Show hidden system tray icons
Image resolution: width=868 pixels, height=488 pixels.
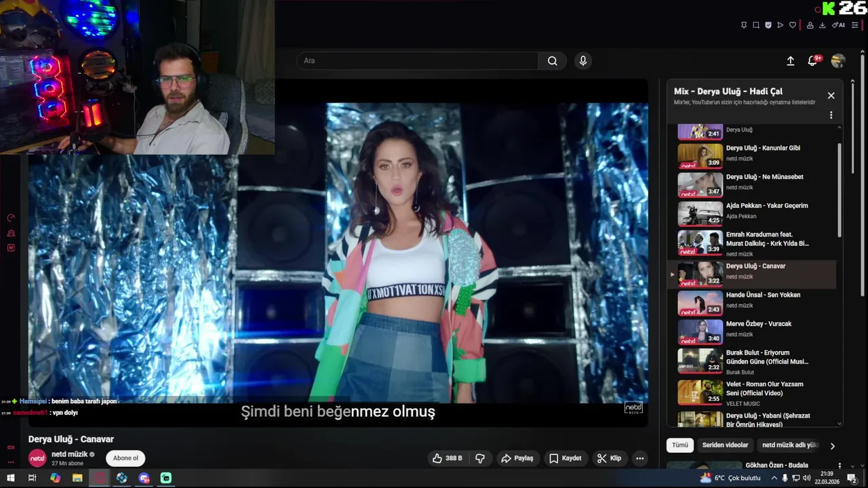(x=774, y=478)
